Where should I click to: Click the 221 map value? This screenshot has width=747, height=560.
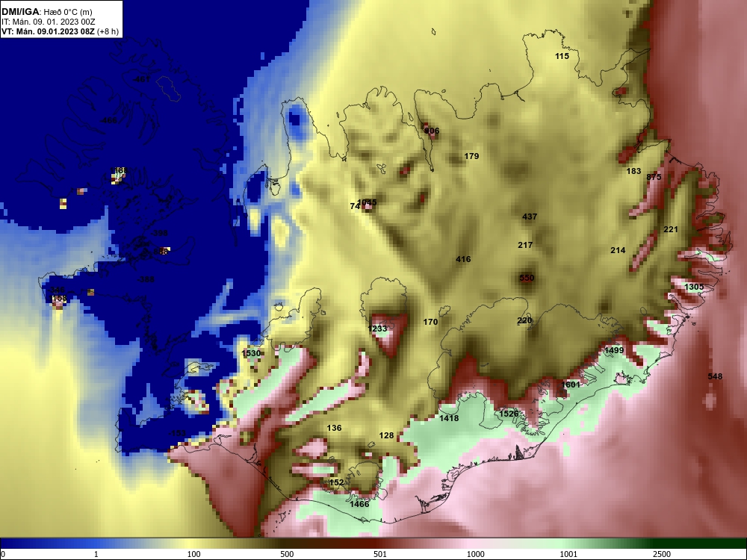point(671,229)
